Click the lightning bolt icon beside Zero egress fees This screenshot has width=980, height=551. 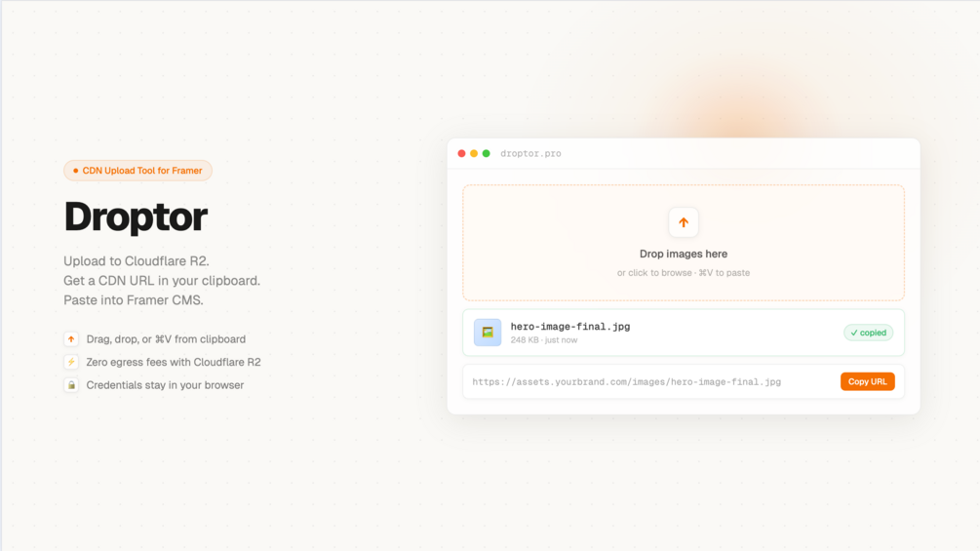[71, 363]
